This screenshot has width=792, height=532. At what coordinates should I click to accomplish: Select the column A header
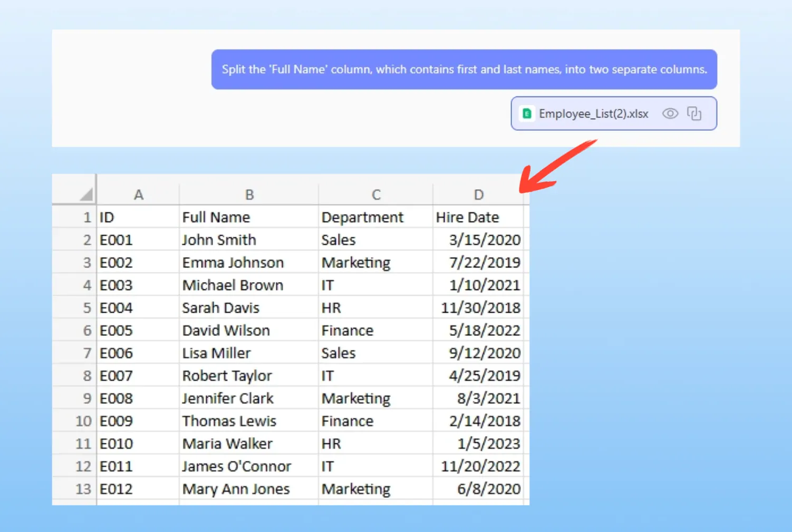coord(138,195)
